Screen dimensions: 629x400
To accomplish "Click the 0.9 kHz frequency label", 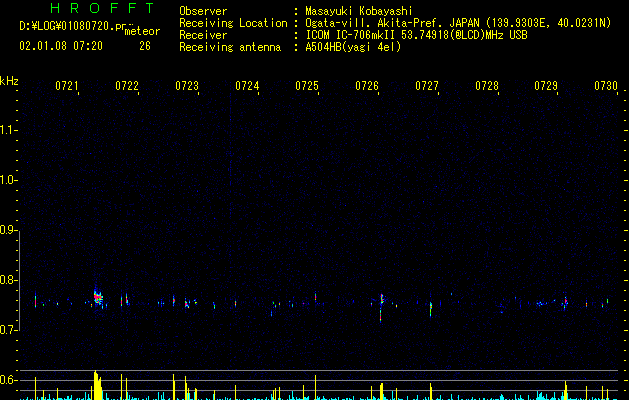I will [x=8, y=230].
